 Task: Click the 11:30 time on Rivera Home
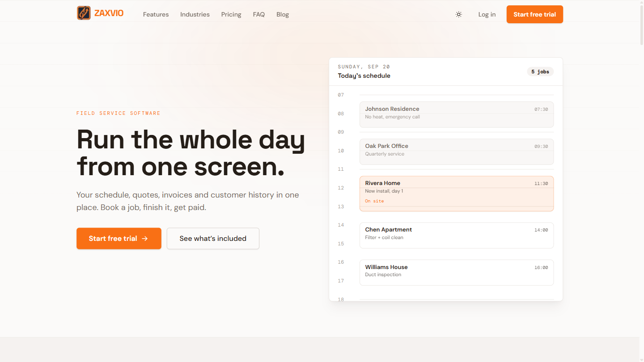click(x=541, y=183)
